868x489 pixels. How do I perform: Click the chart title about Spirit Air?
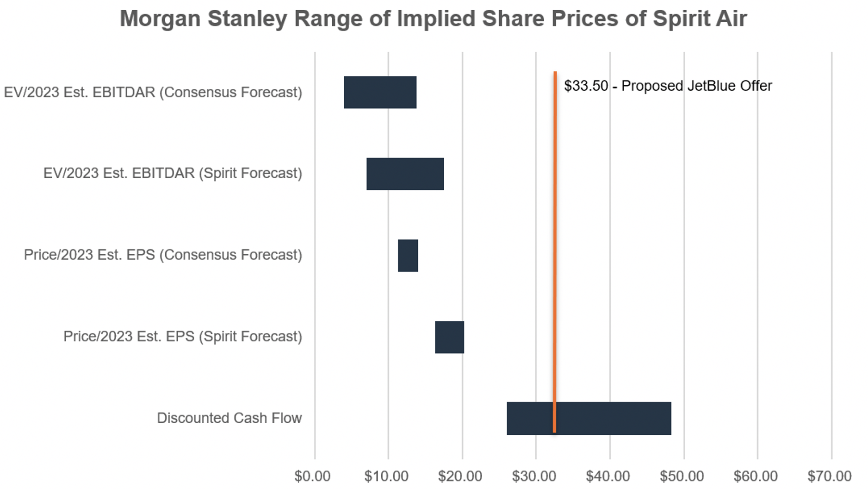pos(433,19)
